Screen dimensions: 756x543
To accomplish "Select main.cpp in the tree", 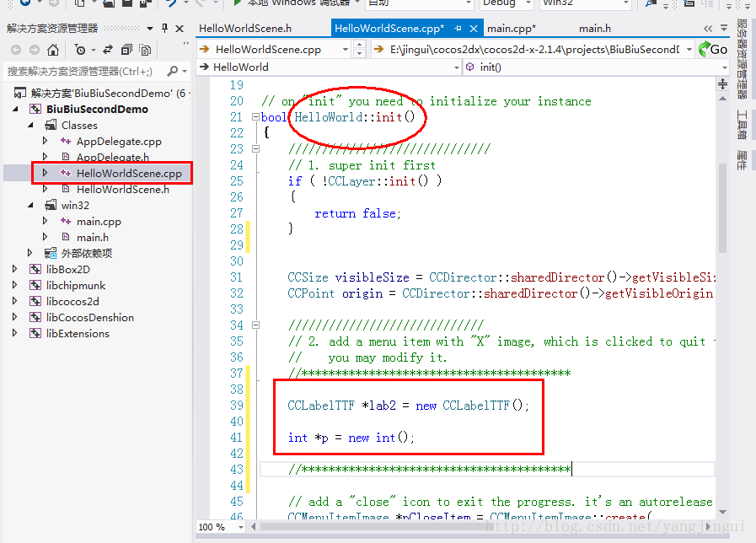I will 99,222.
